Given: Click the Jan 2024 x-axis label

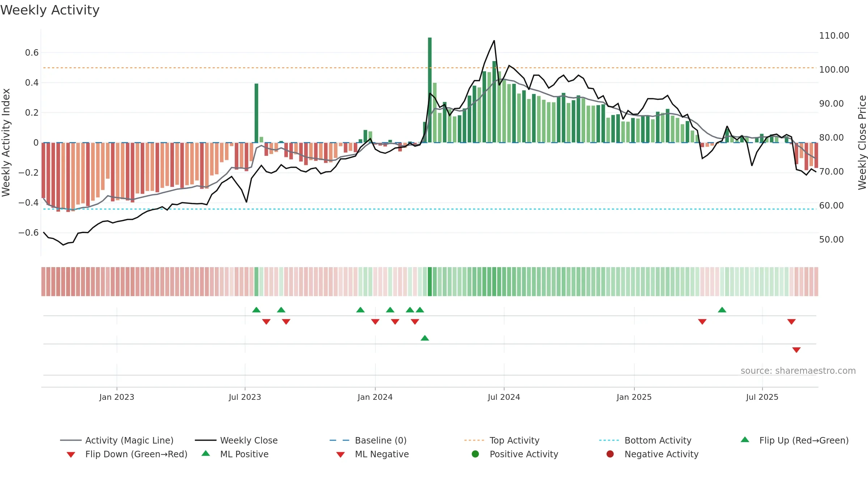Looking at the screenshot, I should [375, 397].
